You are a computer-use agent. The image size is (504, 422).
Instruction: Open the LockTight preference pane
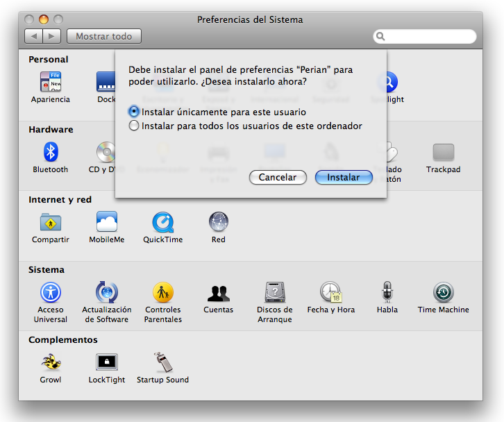click(x=107, y=368)
